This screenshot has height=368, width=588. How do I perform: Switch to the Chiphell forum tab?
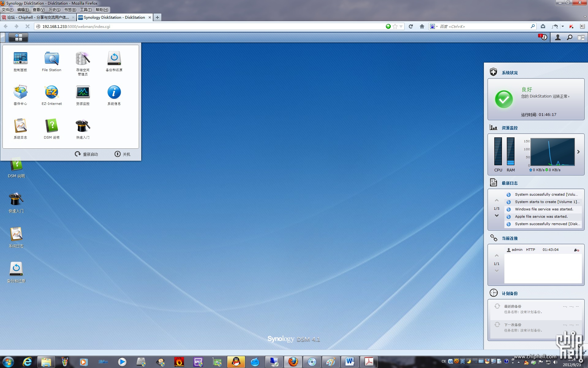pos(38,17)
